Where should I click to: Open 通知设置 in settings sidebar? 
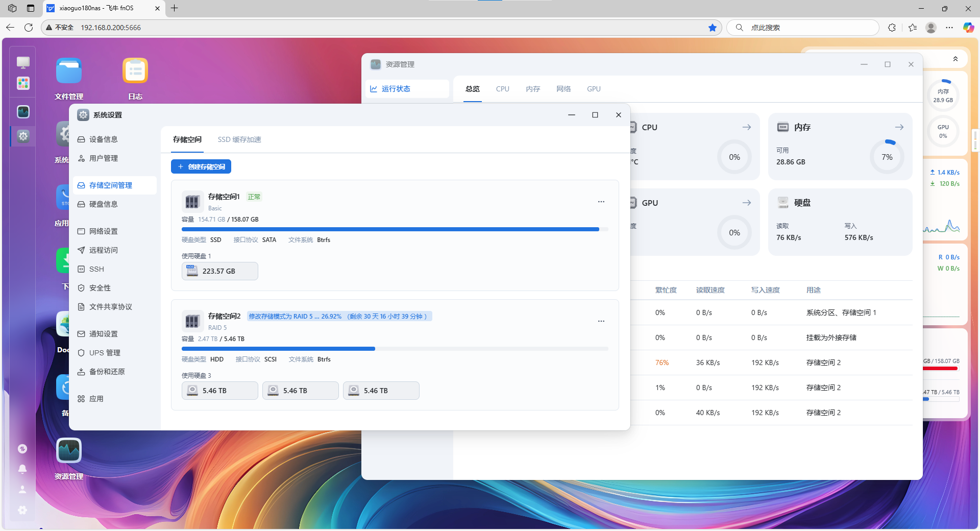pos(115,334)
